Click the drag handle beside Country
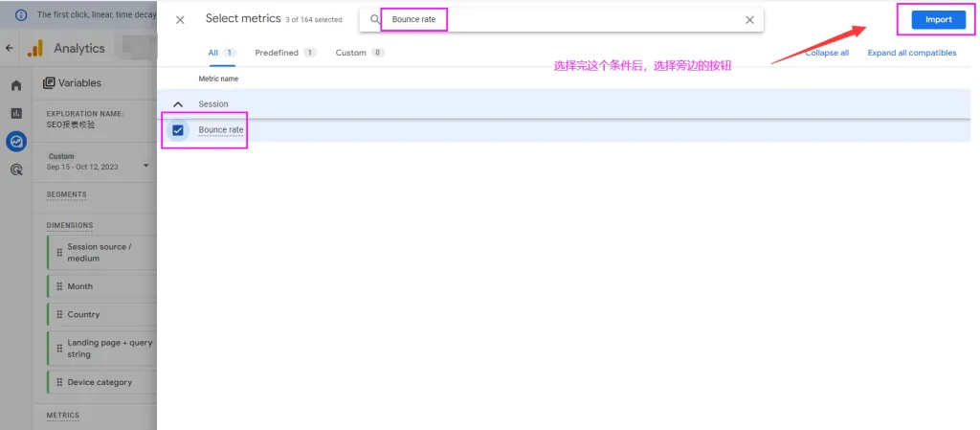 tap(60, 314)
